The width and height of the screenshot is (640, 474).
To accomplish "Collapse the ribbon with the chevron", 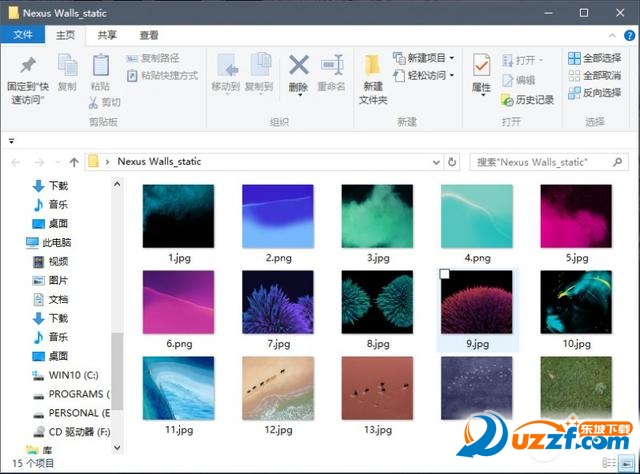I will click(x=612, y=36).
